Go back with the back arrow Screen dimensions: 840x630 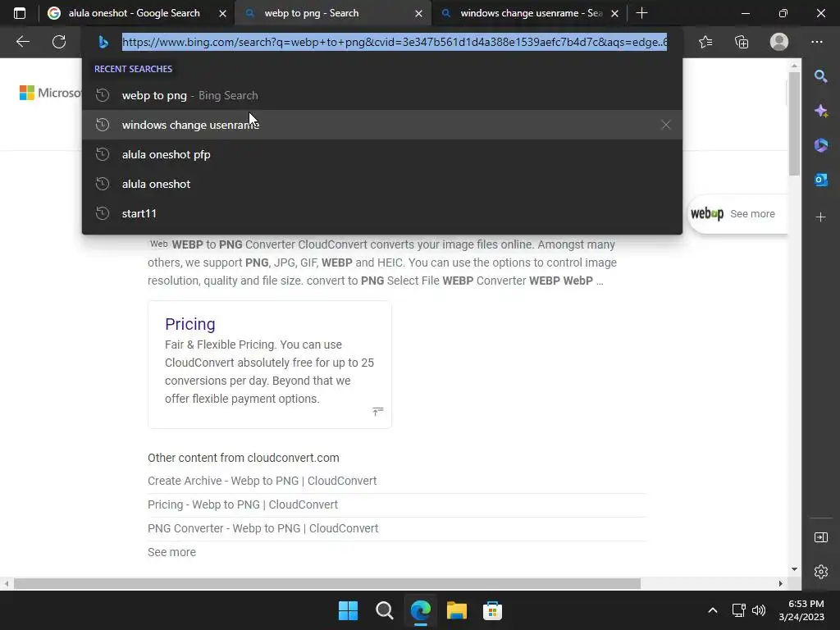pos(23,42)
